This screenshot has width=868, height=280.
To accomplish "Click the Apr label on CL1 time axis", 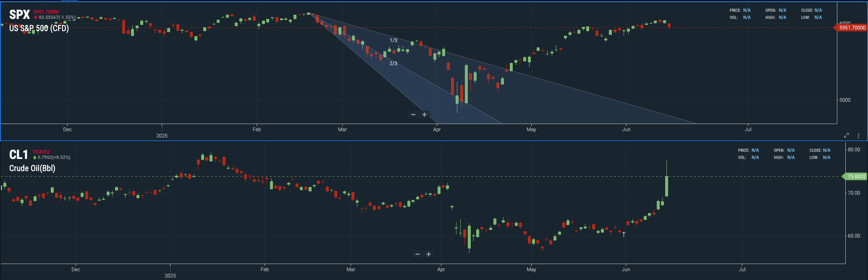I will click(x=441, y=269).
